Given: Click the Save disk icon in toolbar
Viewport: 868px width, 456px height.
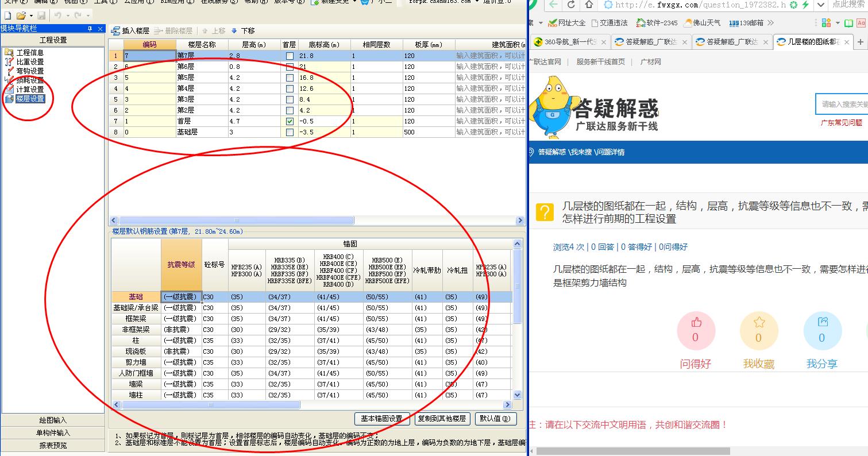Looking at the screenshot, I should click(41, 15).
